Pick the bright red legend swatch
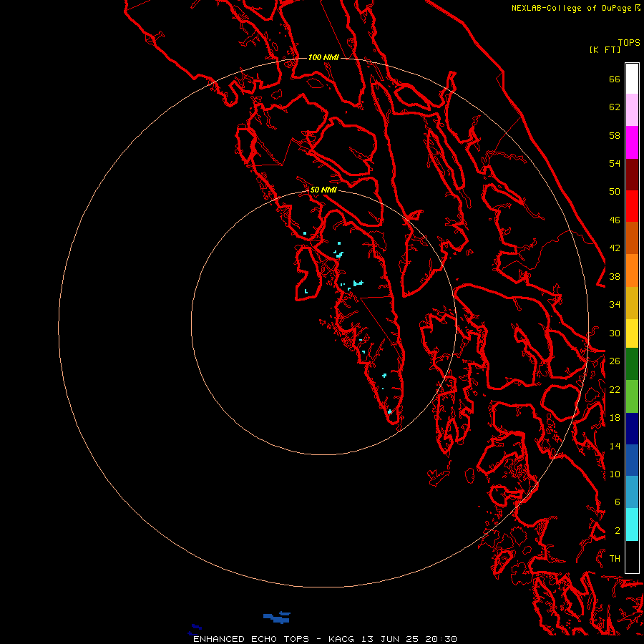644x644 pixels. pyautogui.click(x=632, y=206)
